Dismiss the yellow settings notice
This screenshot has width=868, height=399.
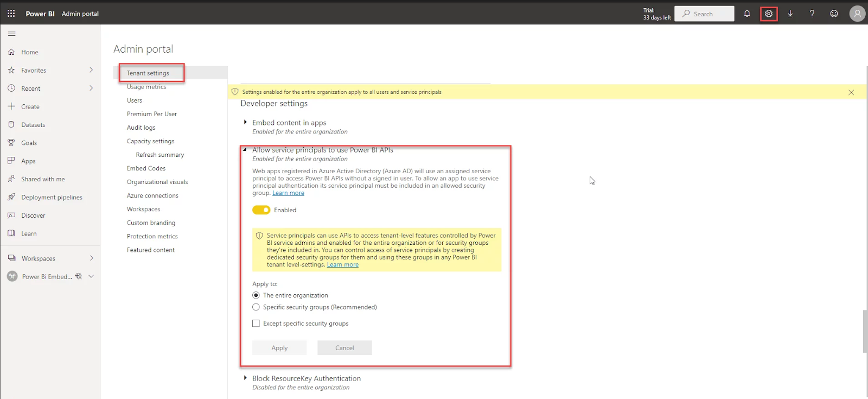[851, 92]
